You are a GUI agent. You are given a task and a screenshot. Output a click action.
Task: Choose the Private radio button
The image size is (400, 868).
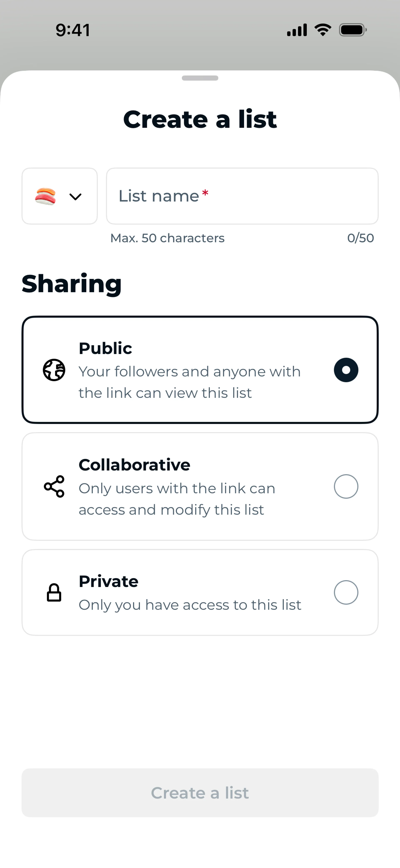coord(346,592)
